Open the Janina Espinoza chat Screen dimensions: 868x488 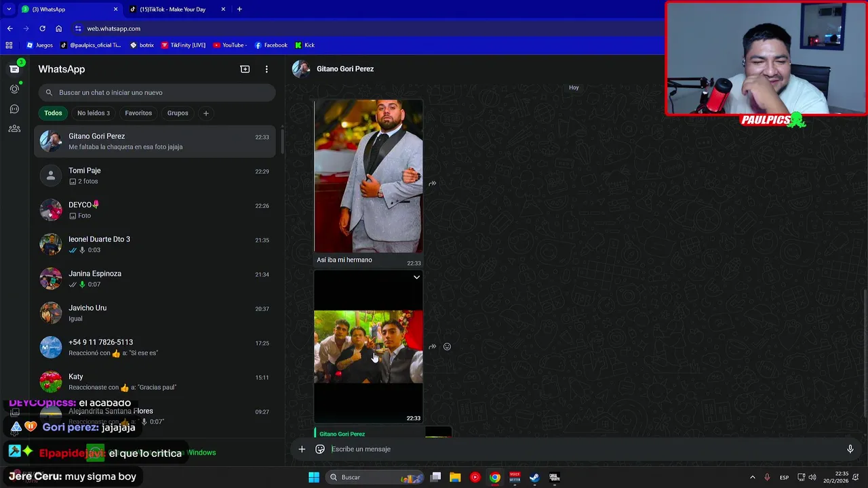coord(155,279)
